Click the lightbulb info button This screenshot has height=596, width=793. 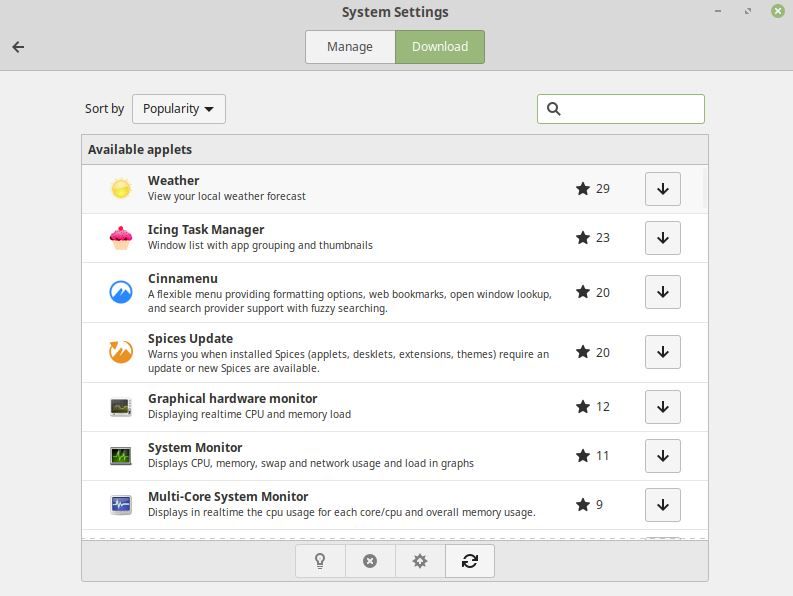tap(320, 561)
